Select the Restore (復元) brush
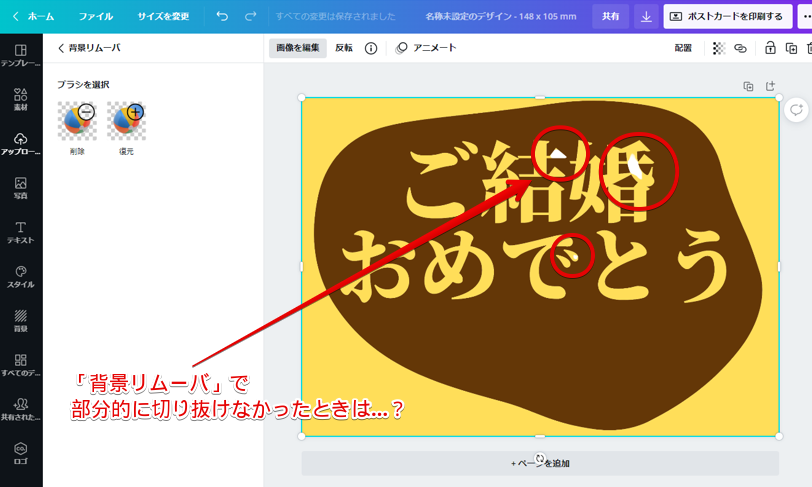812x487 pixels. 126,128
